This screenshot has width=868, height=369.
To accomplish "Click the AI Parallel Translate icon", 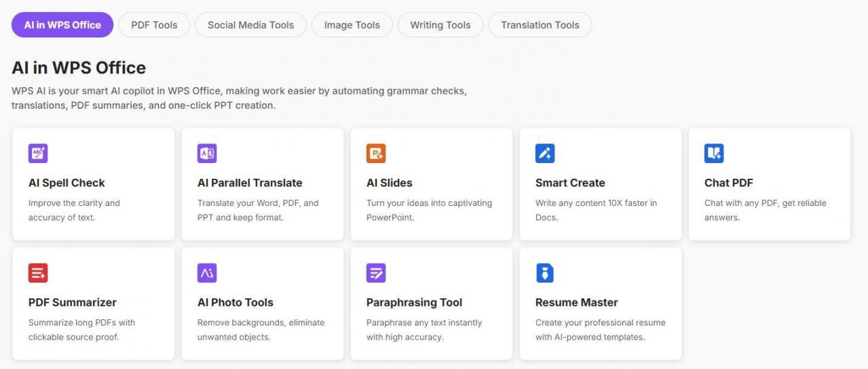I will tap(207, 154).
